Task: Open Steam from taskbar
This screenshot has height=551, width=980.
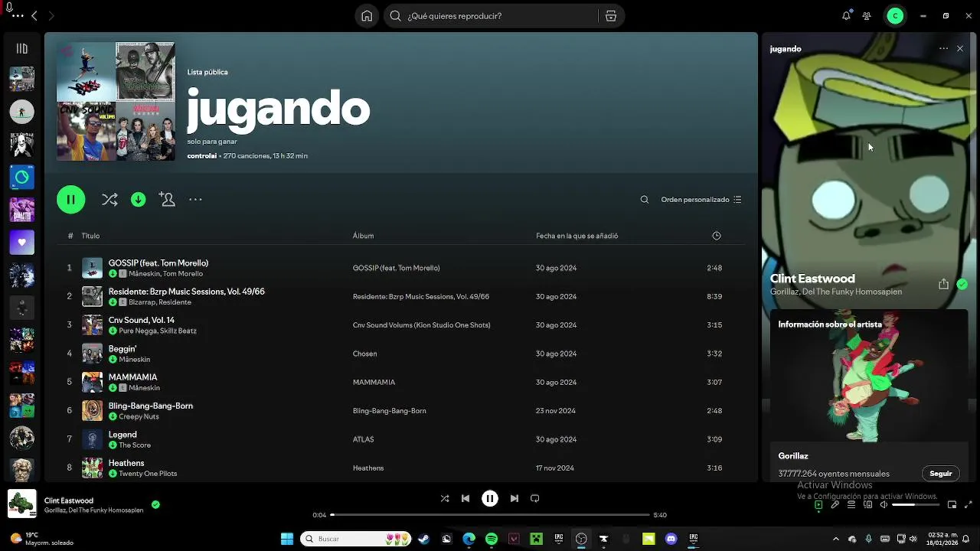Action: coord(424,539)
